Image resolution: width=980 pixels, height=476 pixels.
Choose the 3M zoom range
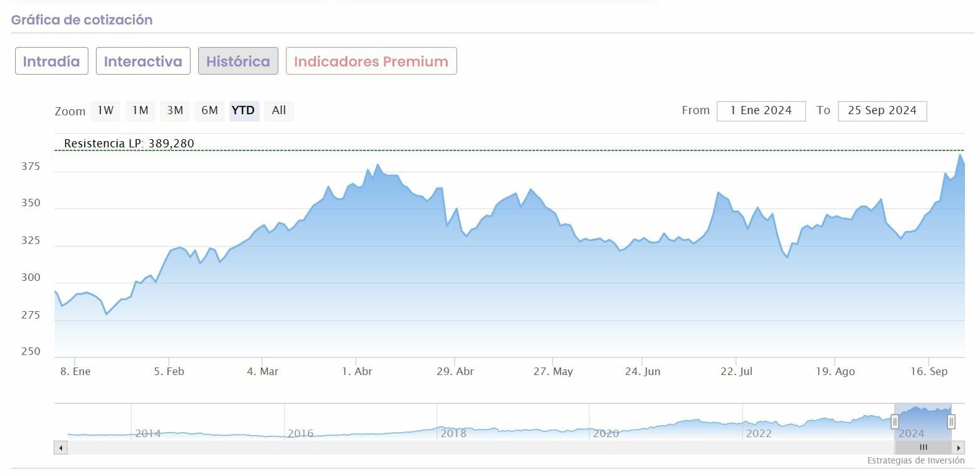click(x=175, y=110)
